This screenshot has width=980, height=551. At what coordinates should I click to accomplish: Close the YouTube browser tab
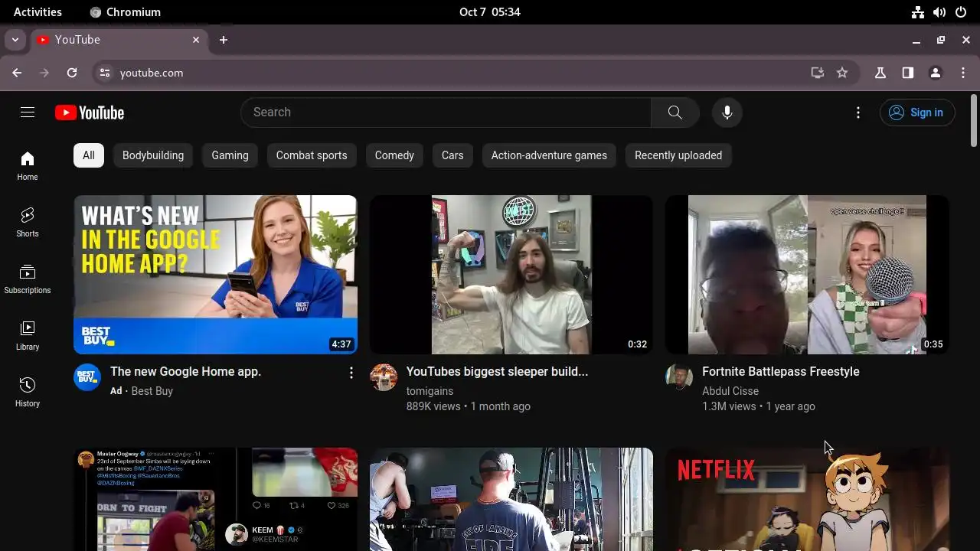pyautogui.click(x=196, y=40)
